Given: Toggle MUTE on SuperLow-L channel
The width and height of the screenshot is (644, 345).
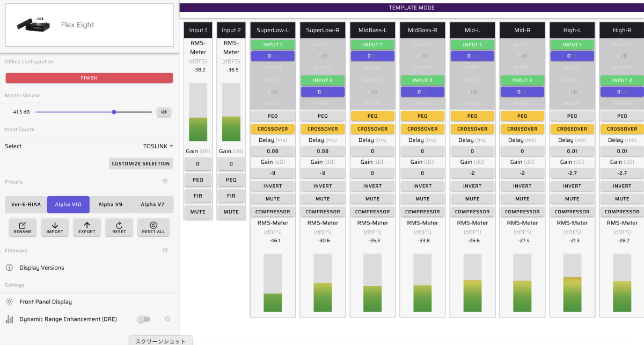Looking at the screenshot, I should [x=273, y=199].
